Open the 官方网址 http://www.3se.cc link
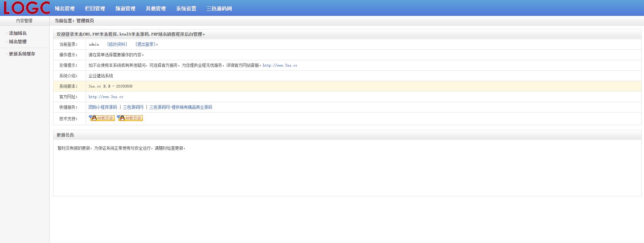644x243 pixels. coord(106,97)
